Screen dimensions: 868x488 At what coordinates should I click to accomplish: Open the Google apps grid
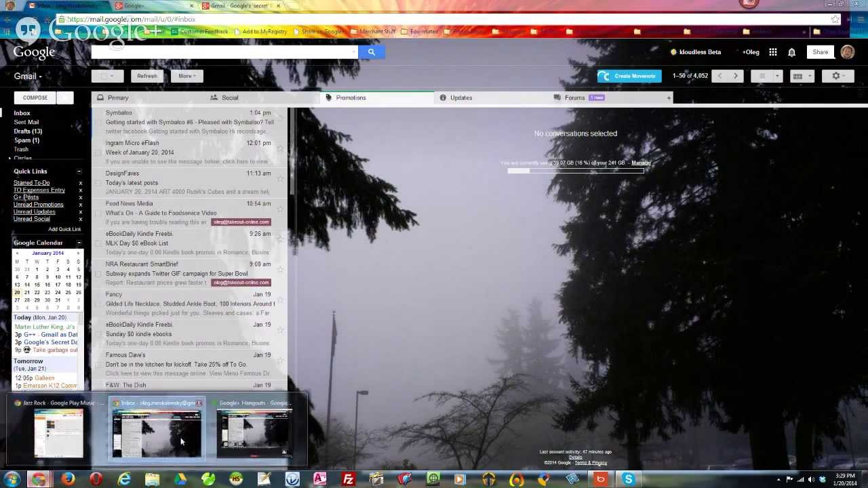(x=772, y=52)
